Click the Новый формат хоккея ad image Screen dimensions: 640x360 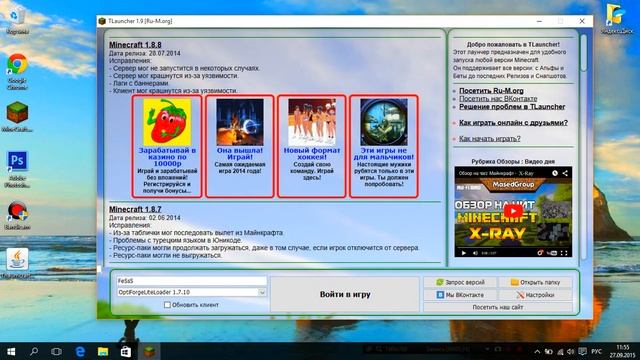click(x=312, y=122)
